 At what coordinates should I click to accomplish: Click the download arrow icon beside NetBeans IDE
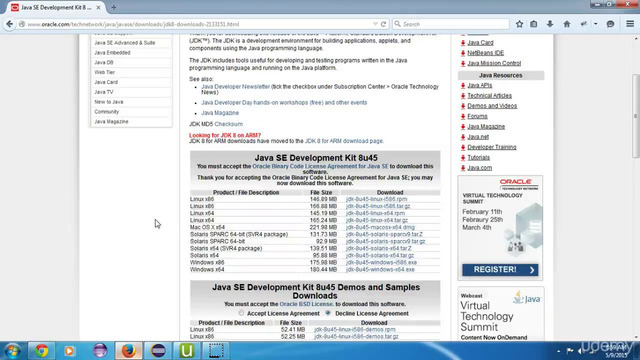pyautogui.click(x=463, y=53)
